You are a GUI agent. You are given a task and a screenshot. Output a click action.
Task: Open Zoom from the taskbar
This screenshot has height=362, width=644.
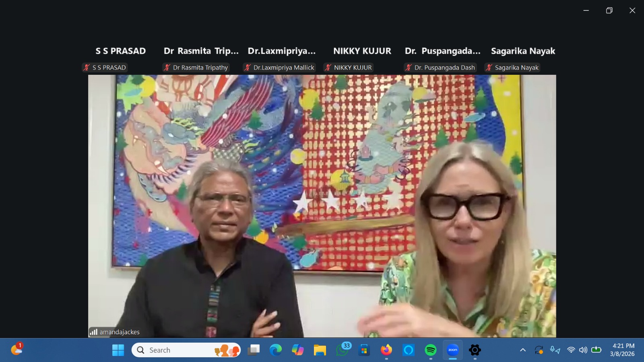tap(453, 350)
